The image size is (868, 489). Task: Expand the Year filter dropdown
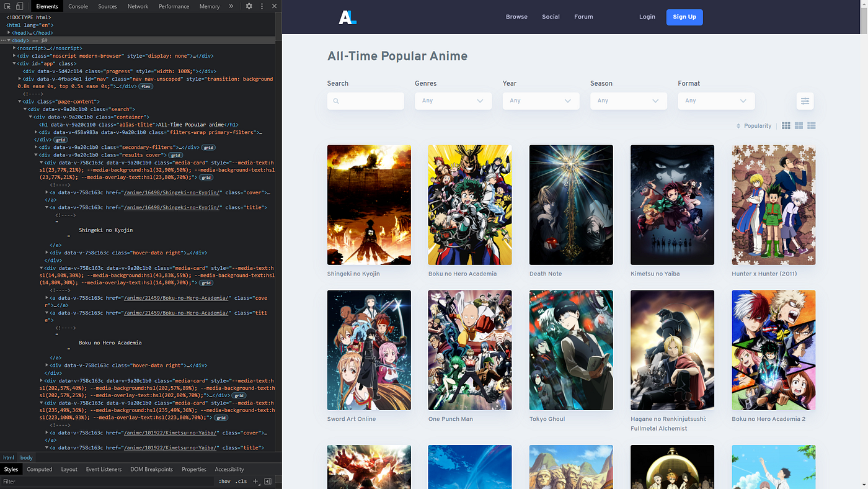coord(541,101)
